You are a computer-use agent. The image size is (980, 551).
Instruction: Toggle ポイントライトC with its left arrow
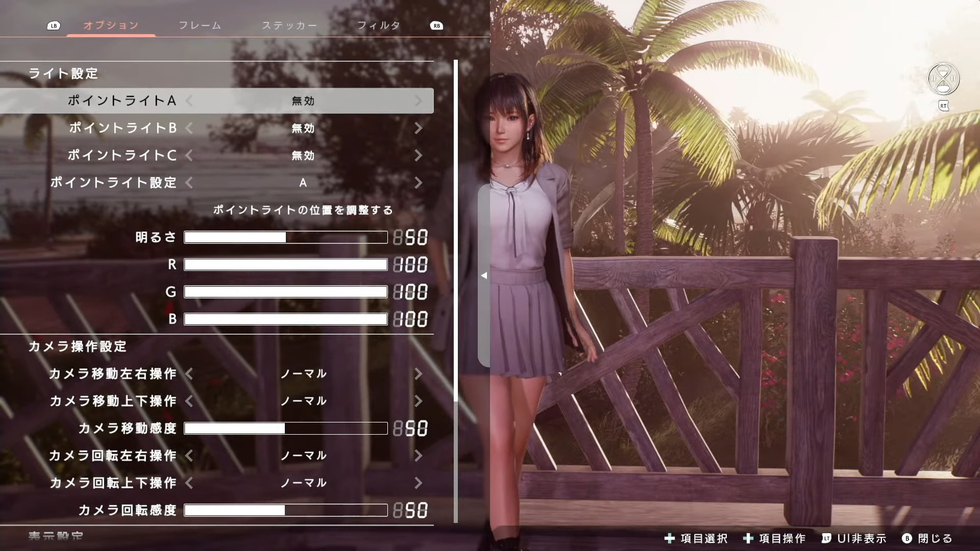(189, 155)
